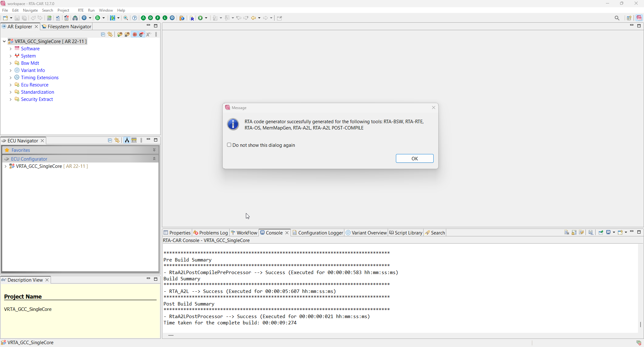The width and height of the screenshot is (644, 347).
Task: Click the magnifier search toolbar icon
Action: [126, 18]
